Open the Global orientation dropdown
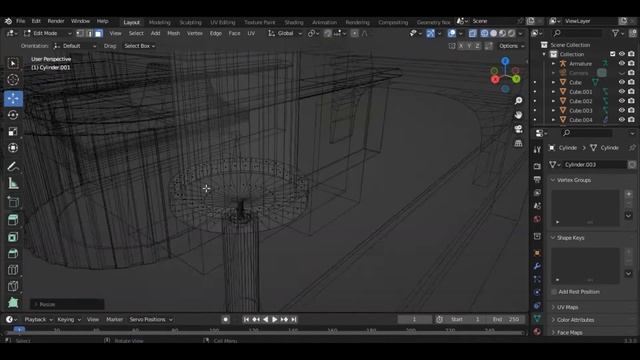 coord(285,33)
